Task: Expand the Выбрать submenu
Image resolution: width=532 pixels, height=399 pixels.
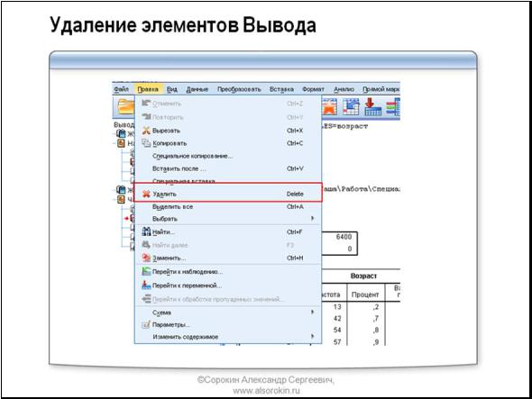Action: [x=227, y=219]
